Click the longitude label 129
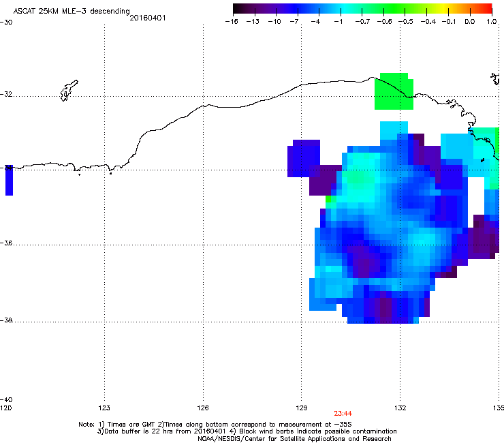The image size is (504, 443). click(302, 408)
